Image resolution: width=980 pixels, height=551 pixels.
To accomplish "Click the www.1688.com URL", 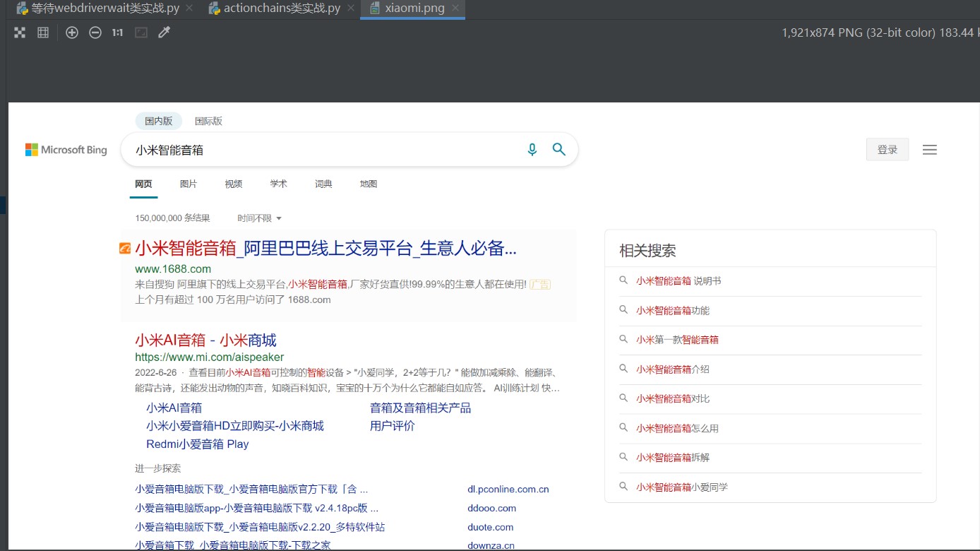I will click(x=173, y=269).
